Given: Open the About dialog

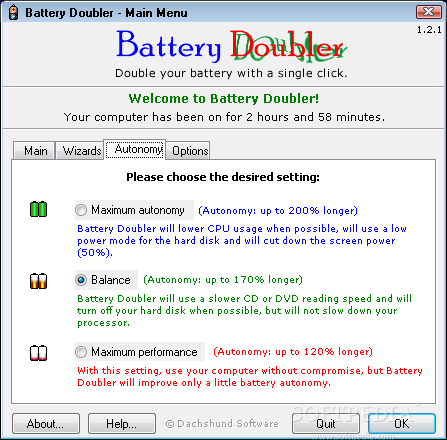Looking at the screenshot, I should click(46, 424).
